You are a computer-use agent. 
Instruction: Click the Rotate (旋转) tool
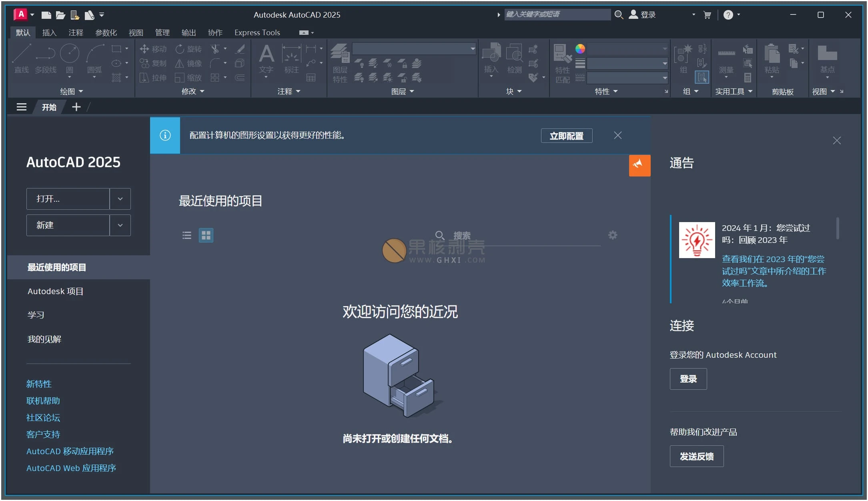click(x=188, y=49)
